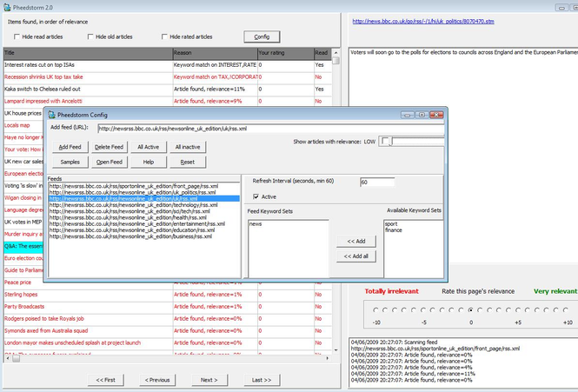Open Help in the Config dialog
The image size is (578, 392).
[149, 162]
